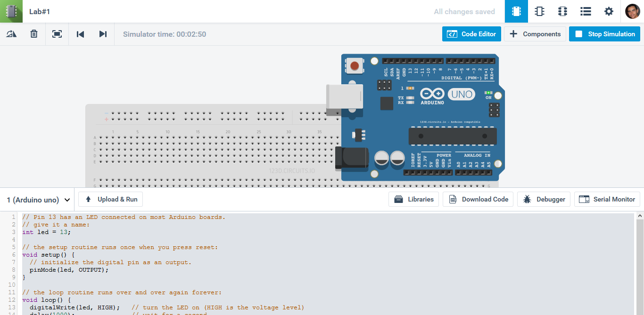644x315 pixels.
Task: Step back with skip-previous icon
Action: click(x=80, y=34)
